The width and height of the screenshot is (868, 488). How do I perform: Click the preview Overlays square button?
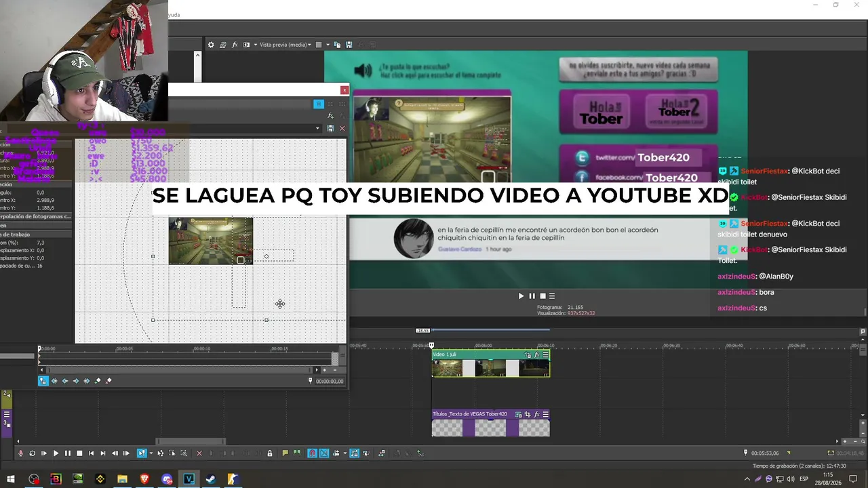(x=319, y=45)
